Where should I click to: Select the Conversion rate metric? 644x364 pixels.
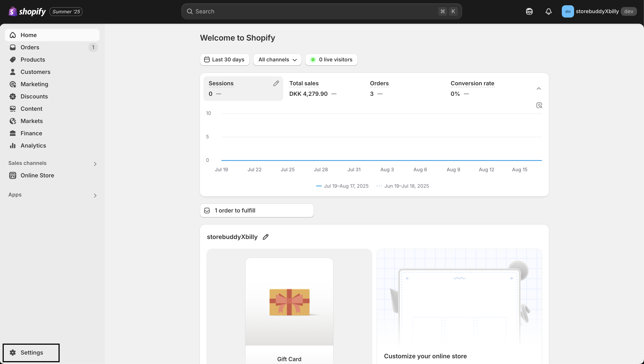(485, 89)
